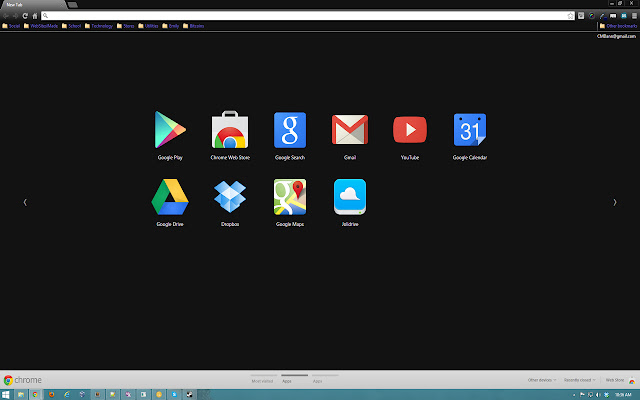
Task: Click the white speech extension icon
Action: [x=613, y=16]
